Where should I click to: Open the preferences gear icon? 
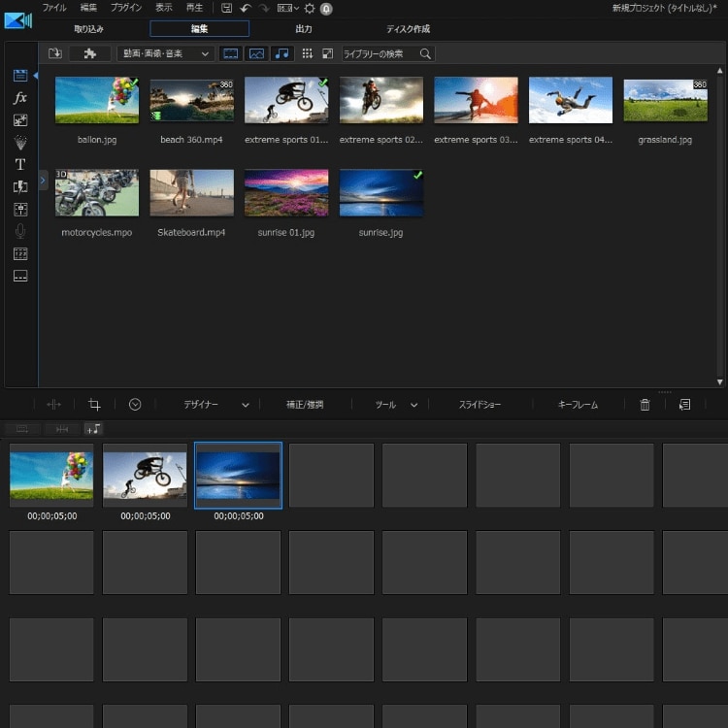tap(310, 9)
